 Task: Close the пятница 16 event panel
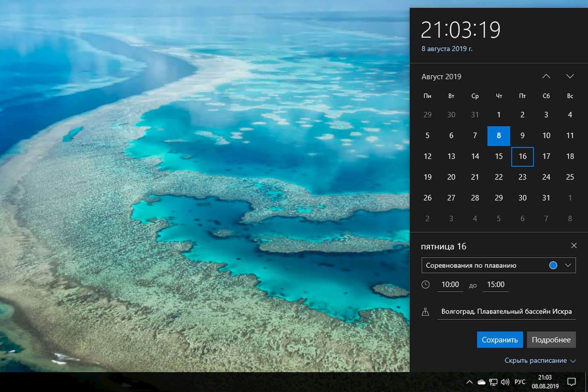574,245
